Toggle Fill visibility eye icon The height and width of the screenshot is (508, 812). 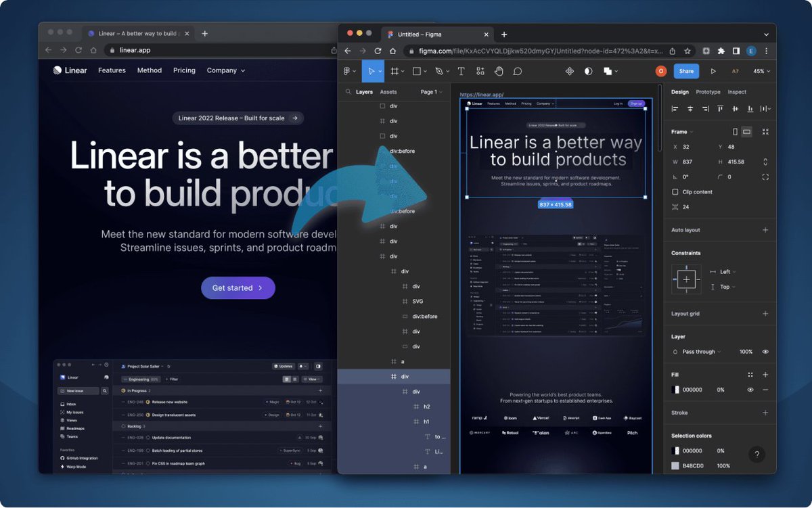[x=750, y=390]
